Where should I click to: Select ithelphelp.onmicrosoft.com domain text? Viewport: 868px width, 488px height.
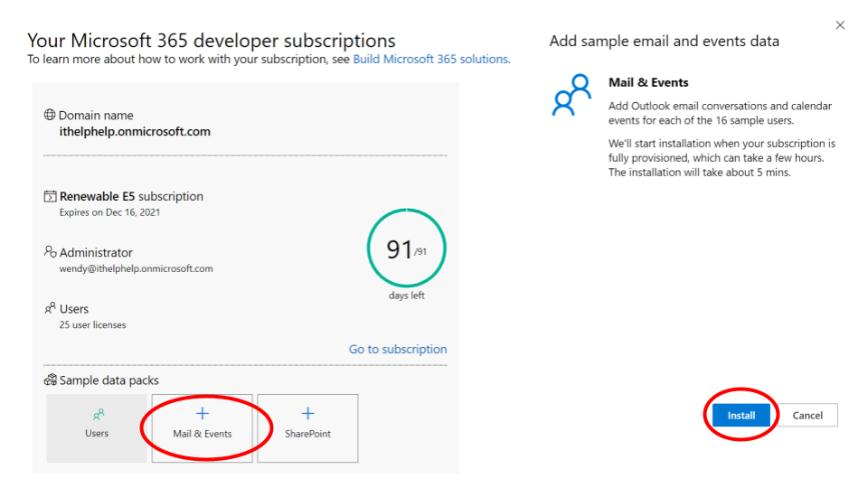[135, 132]
